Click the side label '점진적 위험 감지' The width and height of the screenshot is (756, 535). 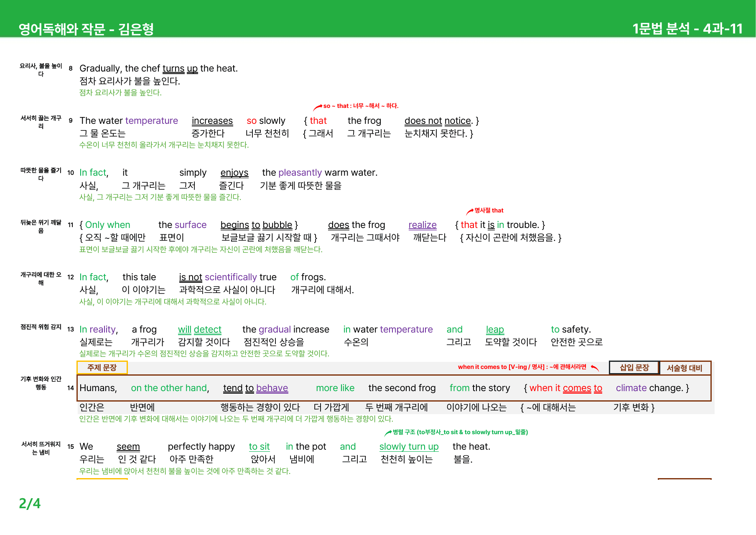[41, 327]
